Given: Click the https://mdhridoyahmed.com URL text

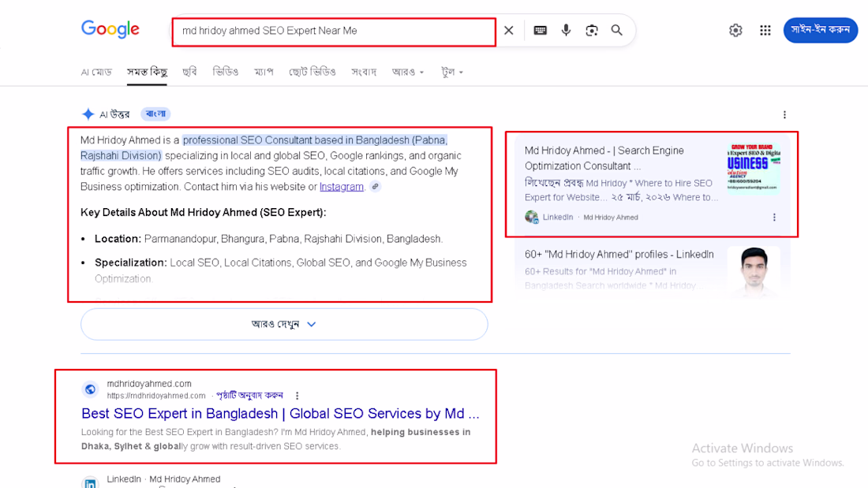Looking at the screenshot, I should tap(156, 396).
